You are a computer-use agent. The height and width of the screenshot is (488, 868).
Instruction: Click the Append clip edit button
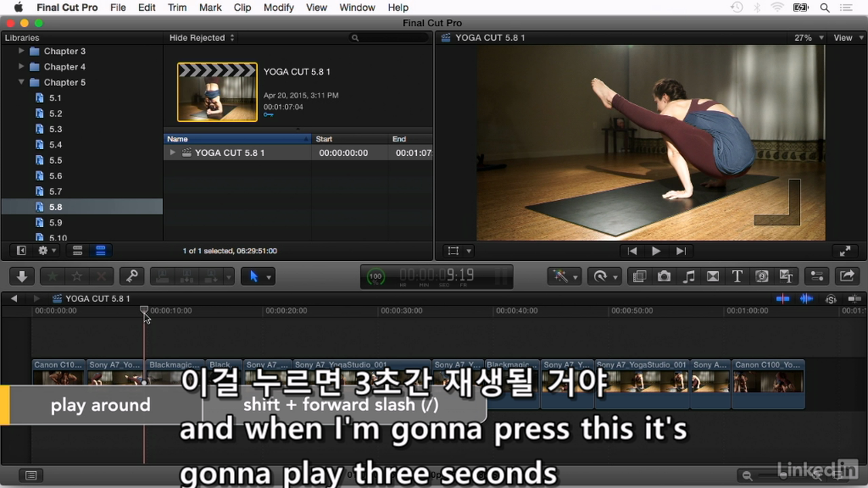pyautogui.click(x=211, y=276)
